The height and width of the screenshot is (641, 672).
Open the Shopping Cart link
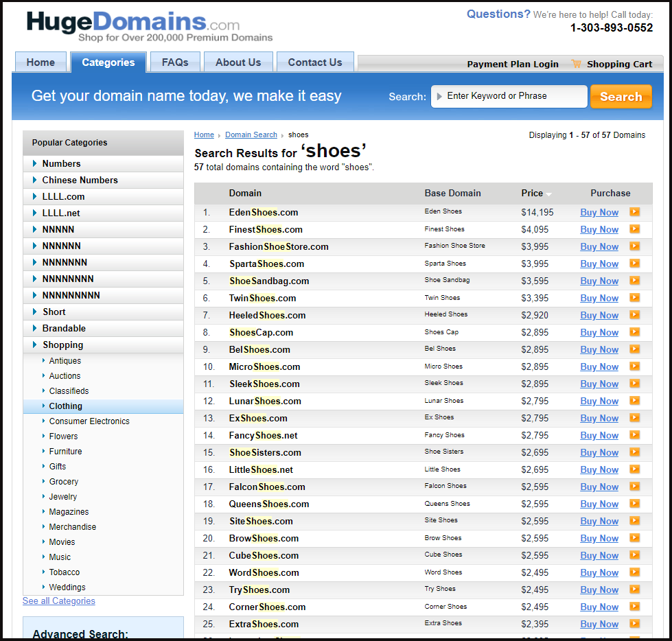click(x=619, y=65)
